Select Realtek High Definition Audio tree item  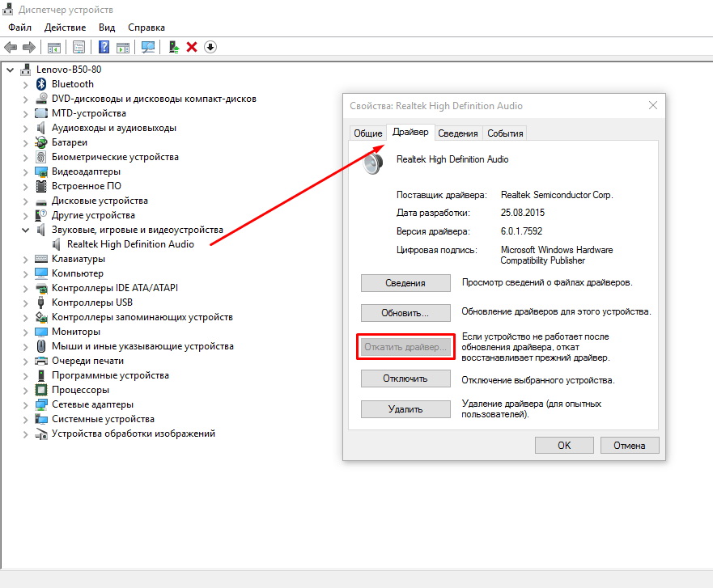pos(130,244)
